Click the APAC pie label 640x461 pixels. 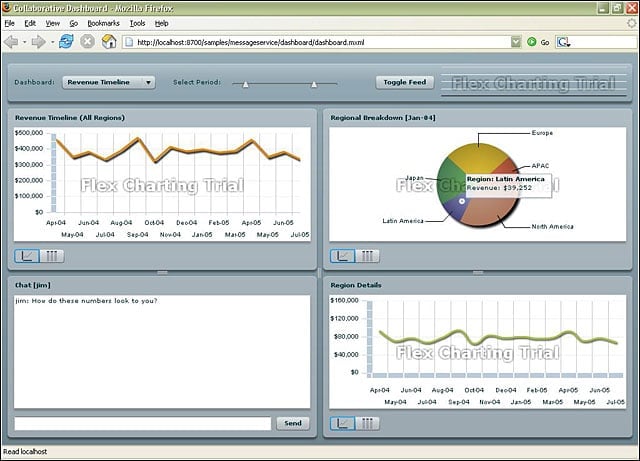[x=540, y=165]
